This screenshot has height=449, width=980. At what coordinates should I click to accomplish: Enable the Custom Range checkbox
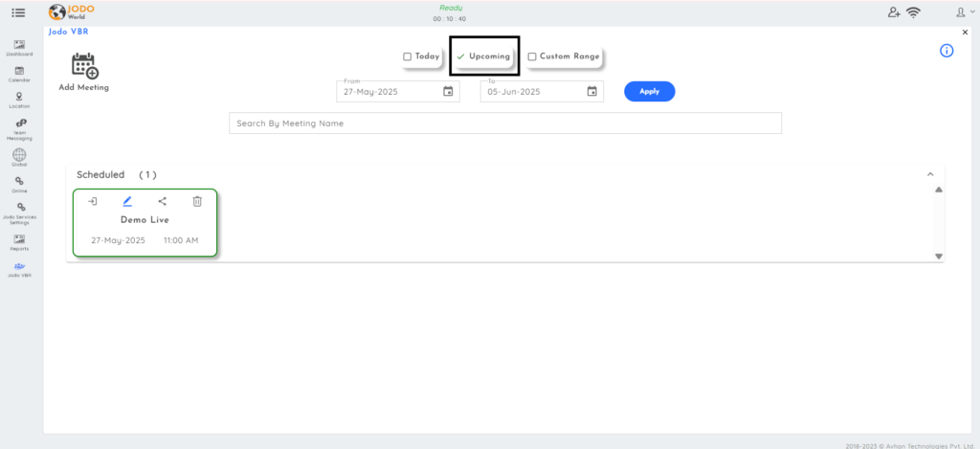click(x=532, y=56)
